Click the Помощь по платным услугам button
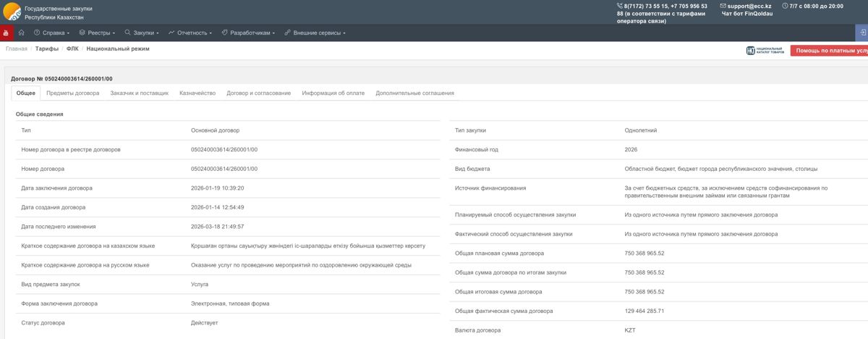The width and height of the screenshot is (868, 339). coord(829,51)
